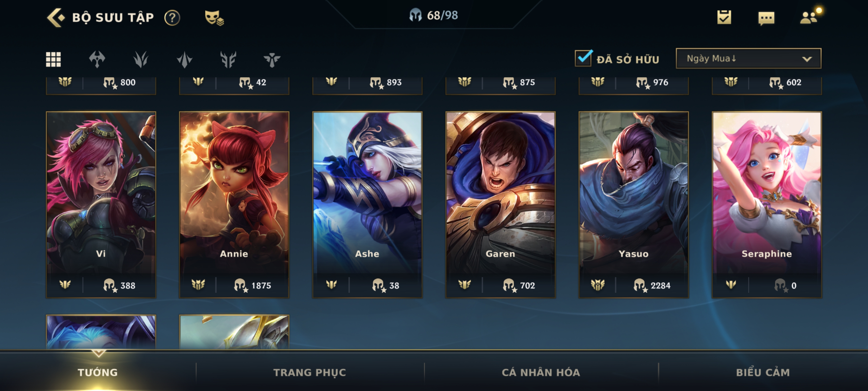This screenshot has height=391, width=868.
Task: Open the help question mark icon
Action: click(x=172, y=18)
